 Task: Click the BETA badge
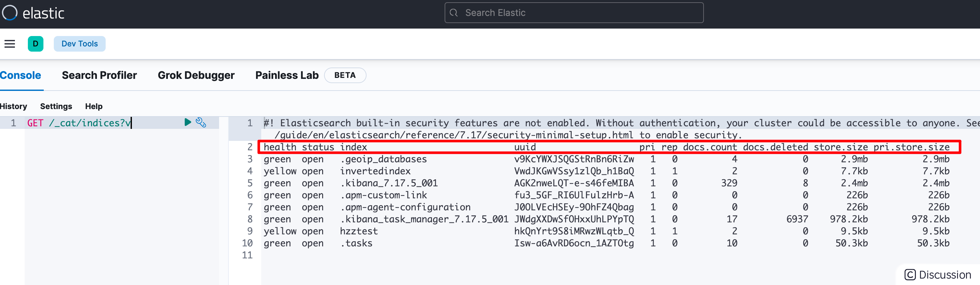345,75
